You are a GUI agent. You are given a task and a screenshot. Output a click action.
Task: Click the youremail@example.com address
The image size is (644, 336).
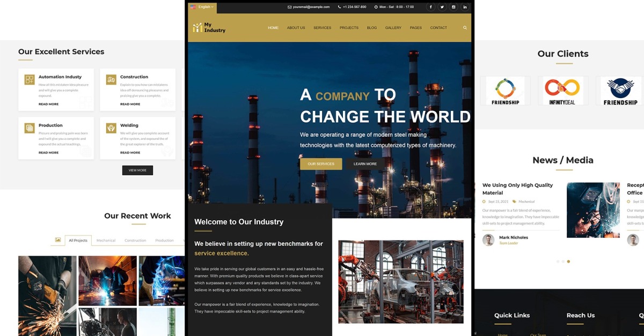(x=311, y=7)
